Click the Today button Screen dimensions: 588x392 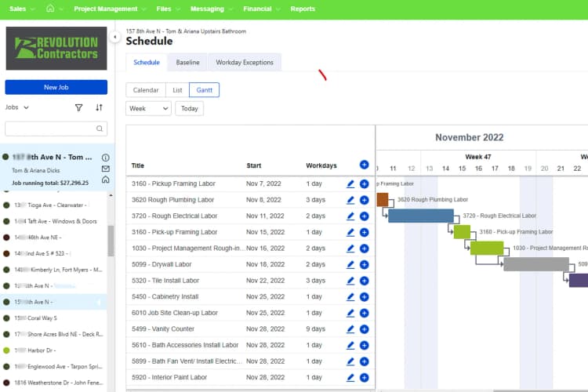click(x=189, y=109)
